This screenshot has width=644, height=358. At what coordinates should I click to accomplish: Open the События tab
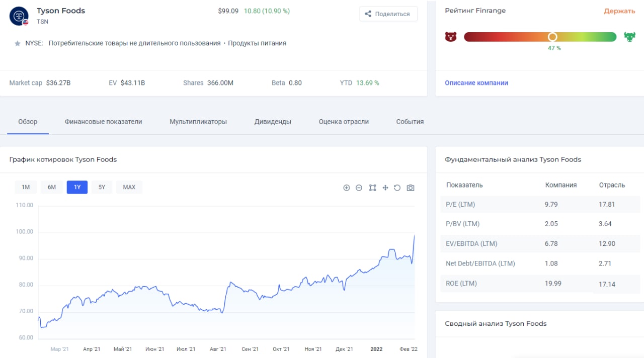click(410, 122)
